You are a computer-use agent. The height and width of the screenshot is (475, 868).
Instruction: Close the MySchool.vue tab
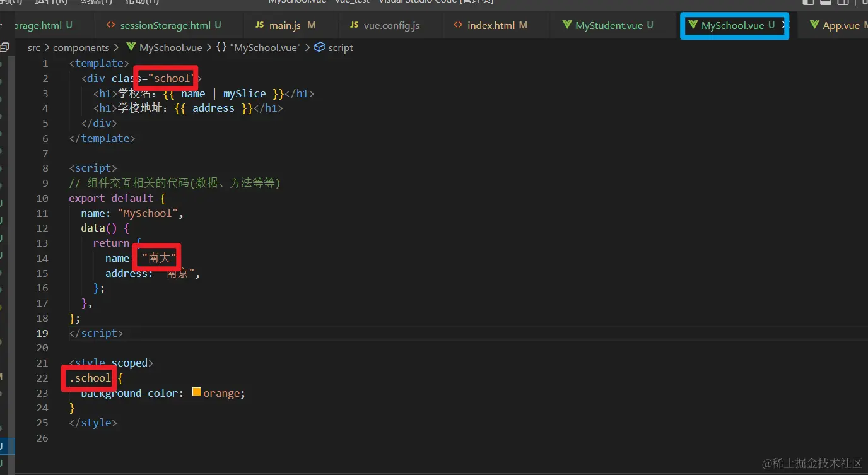click(x=784, y=25)
